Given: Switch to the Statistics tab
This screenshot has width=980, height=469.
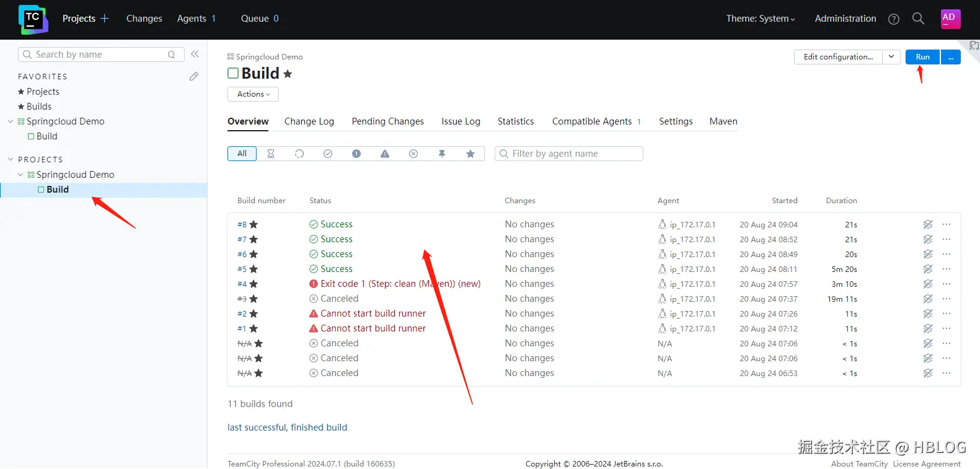Looking at the screenshot, I should 516,121.
